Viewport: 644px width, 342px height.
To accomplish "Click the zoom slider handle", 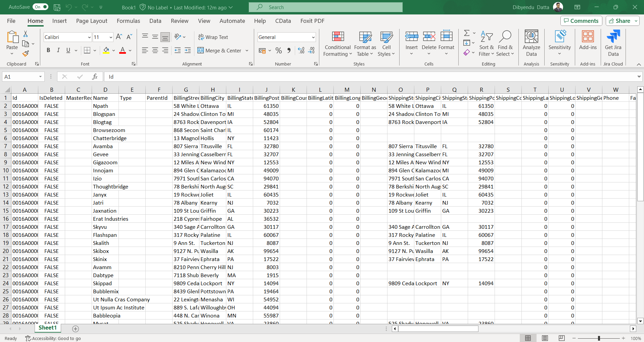I will tap(599, 338).
